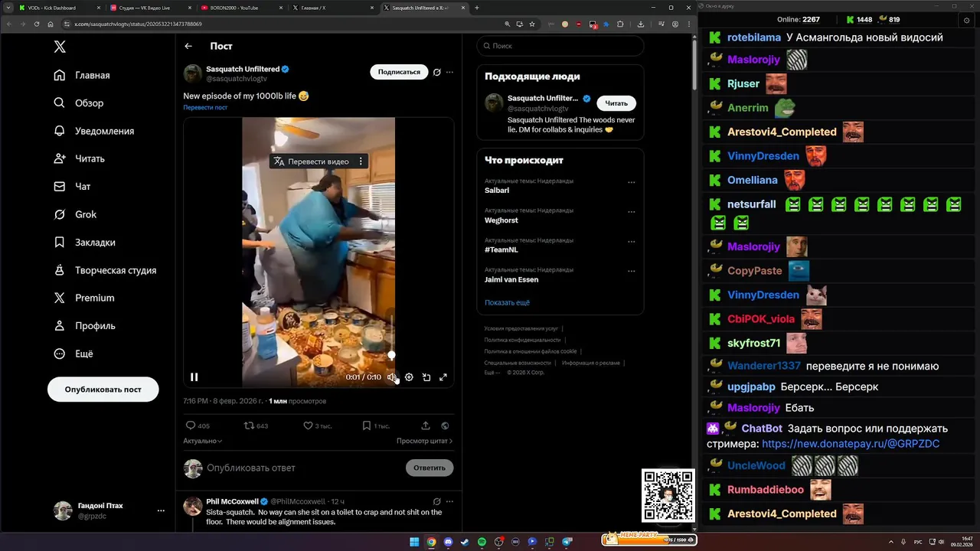Open Grok icon on the Phil McCoxwell reply
The height and width of the screenshot is (551, 980).
coord(436,501)
